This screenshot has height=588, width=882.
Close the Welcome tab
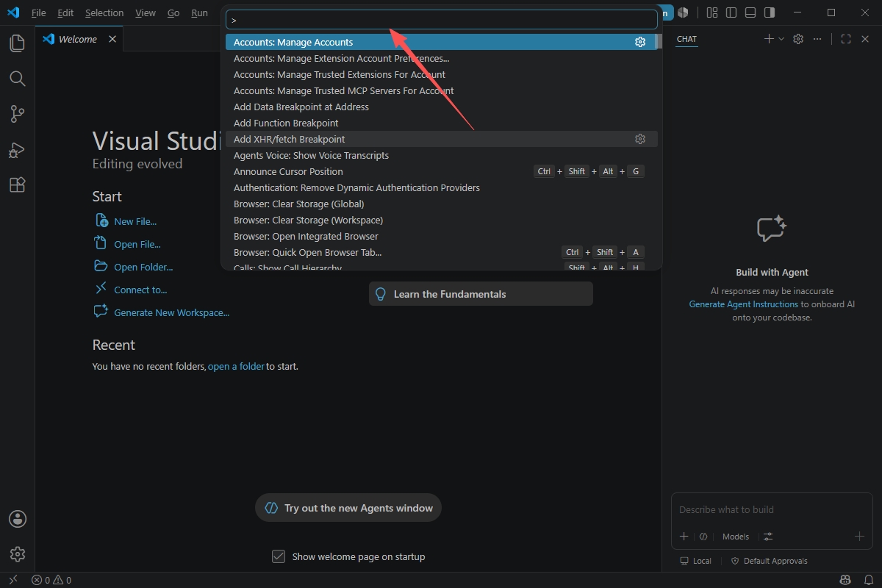[112, 39]
